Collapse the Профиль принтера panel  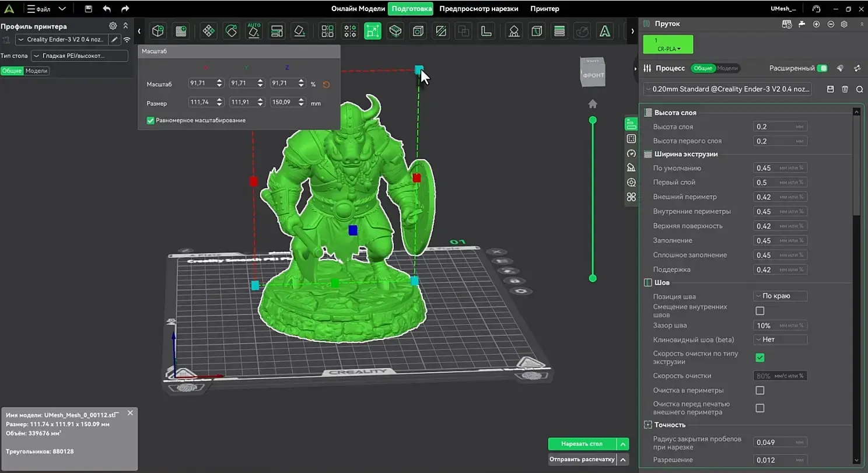(x=125, y=26)
